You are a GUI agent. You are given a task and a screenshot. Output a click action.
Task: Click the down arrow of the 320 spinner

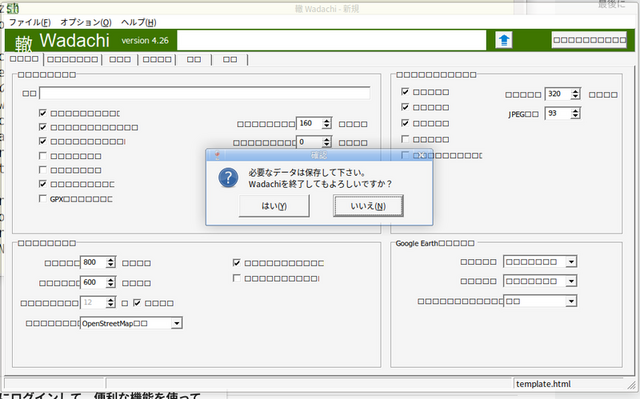576,97
